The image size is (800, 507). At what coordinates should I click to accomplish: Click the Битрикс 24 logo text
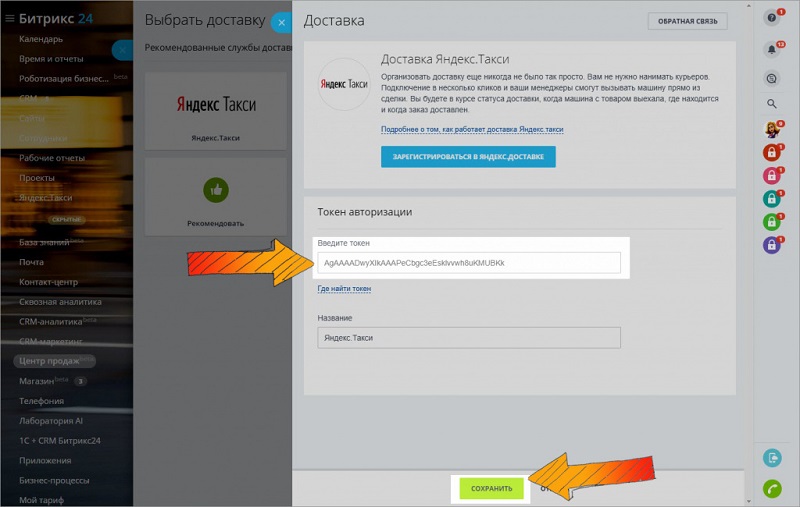(56, 19)
